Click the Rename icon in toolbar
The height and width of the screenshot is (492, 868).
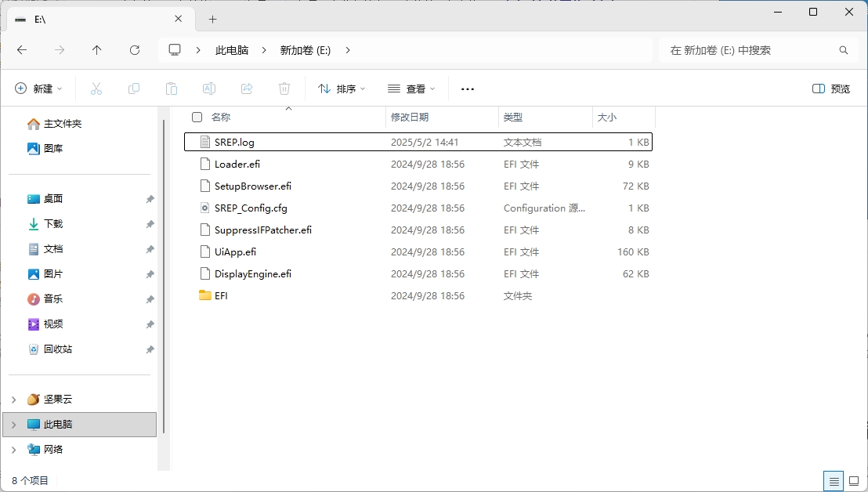[209, 89]
